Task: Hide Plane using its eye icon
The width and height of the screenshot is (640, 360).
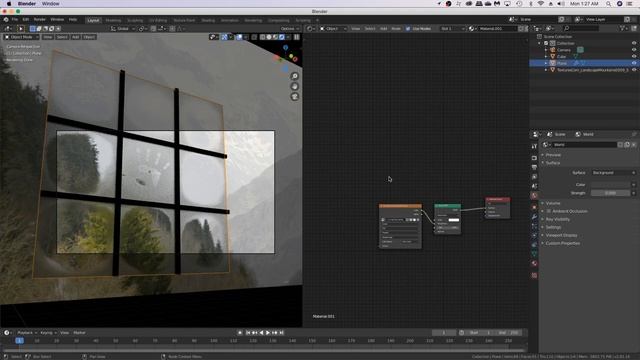Action: click(x=634, y=63)
